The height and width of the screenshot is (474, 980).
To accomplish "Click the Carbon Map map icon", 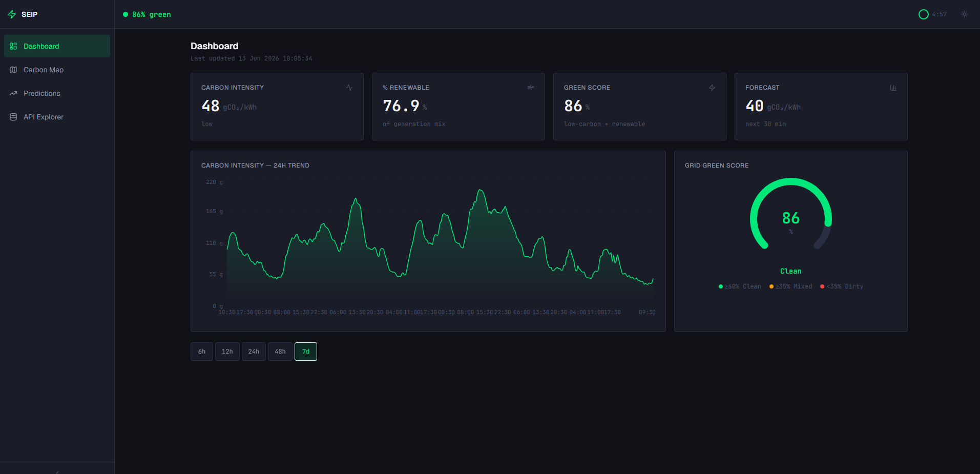I will [x=13, y=70].
